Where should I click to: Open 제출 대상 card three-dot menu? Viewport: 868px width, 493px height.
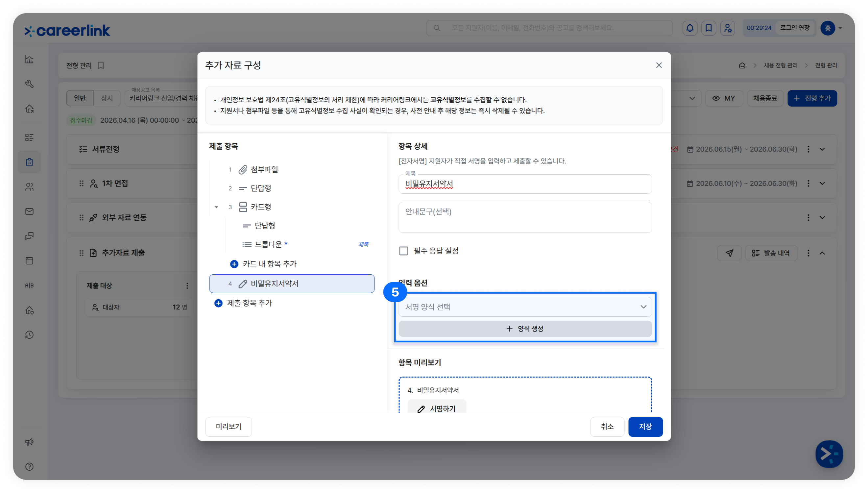point(187,286)
